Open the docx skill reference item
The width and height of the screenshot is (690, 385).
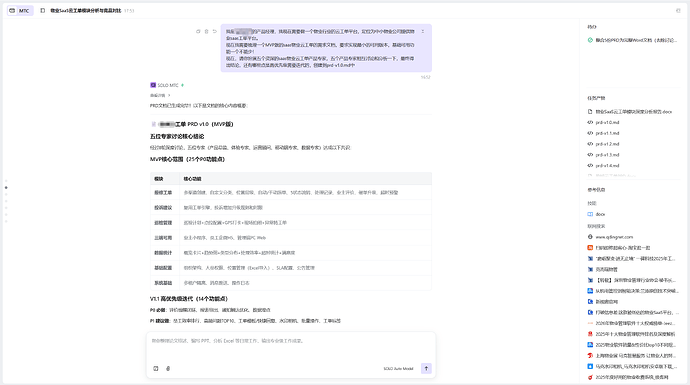pyautogui.click(x=597, y=214)
